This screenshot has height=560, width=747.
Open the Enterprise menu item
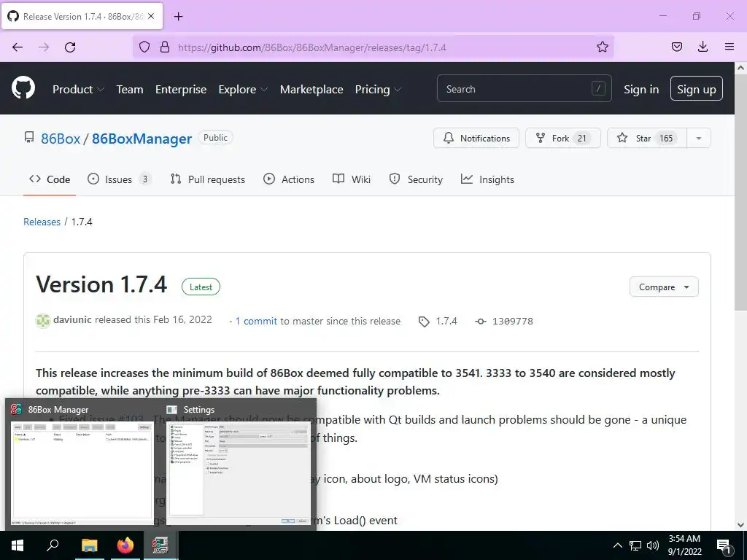(x=181, y=90)
